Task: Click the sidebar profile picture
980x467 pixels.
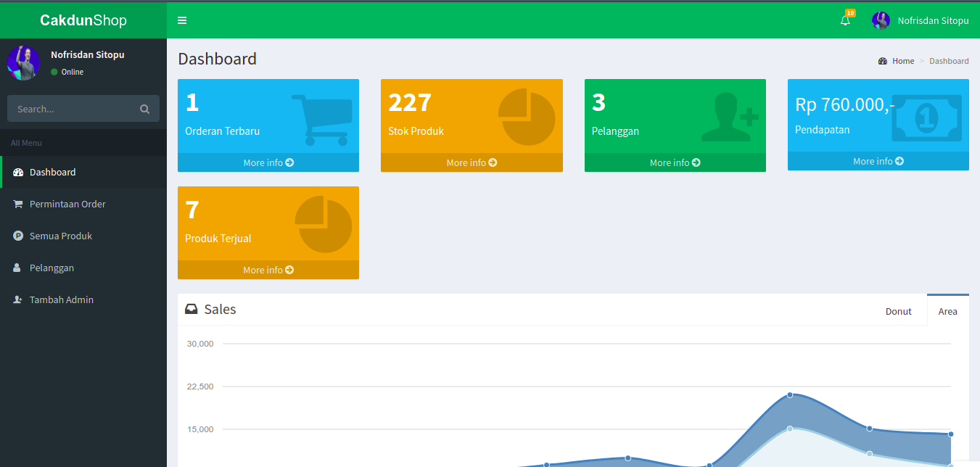Action: [x=23, y=63]
